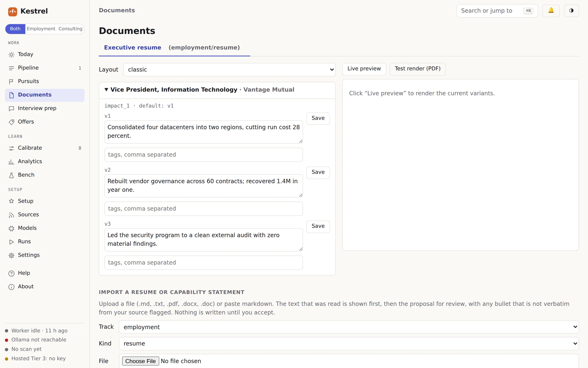Click the v1 tags input field
Viewport: 588px width, 368px height.
point(204,155)
